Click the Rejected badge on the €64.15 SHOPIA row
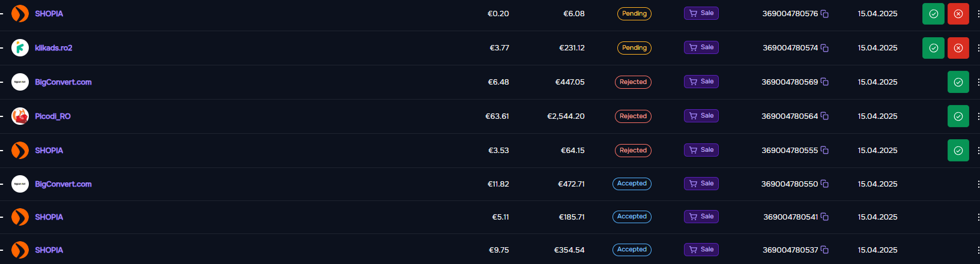The height and width of the screenshot is (264, 980). point(633,151)
